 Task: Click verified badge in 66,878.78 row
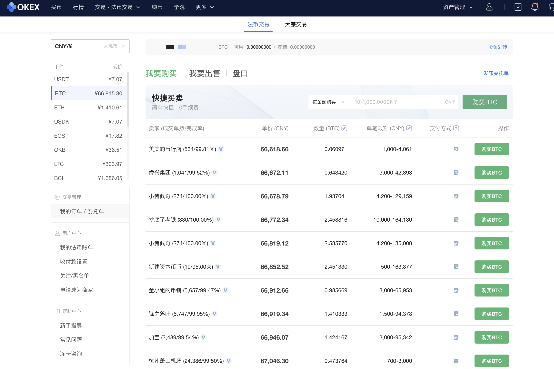[213, 196]
